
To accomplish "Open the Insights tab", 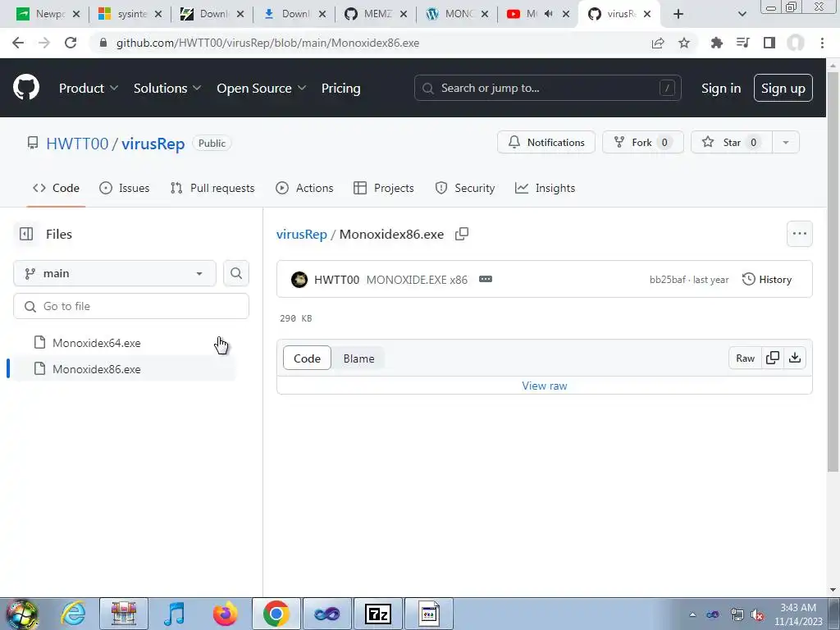I will [545, 188].
